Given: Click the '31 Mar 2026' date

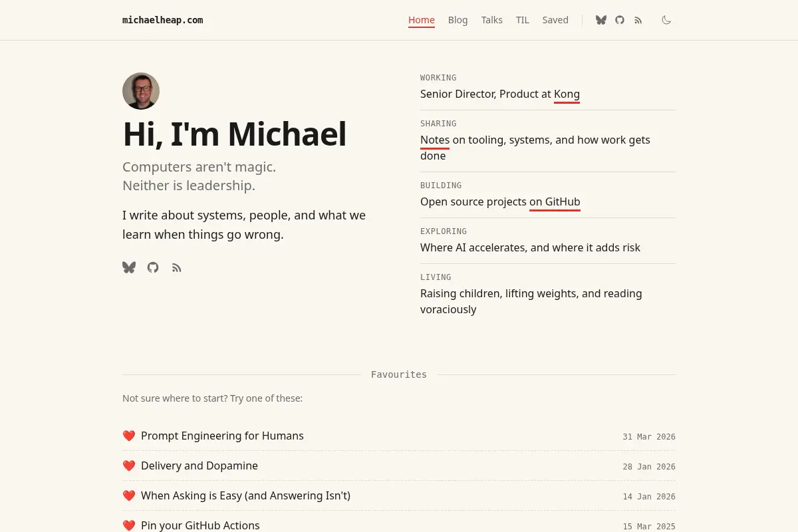Looking at the screenshot, I should 649,437.
